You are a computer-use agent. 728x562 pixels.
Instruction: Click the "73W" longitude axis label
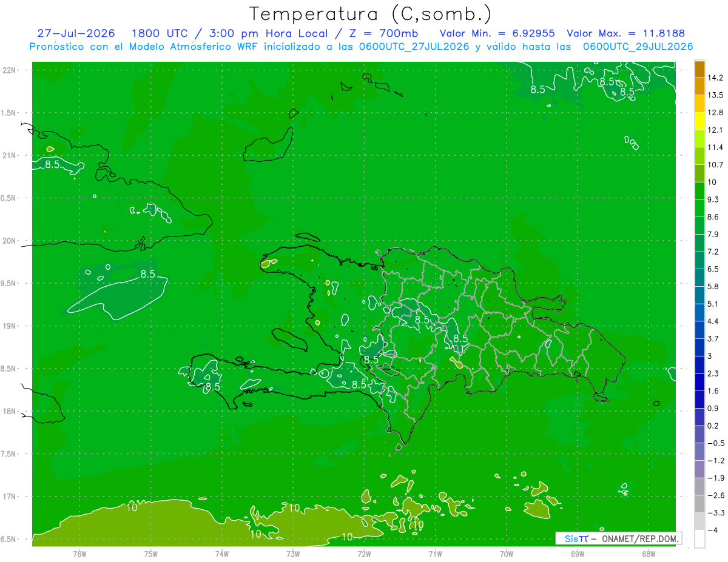point(293,554)
